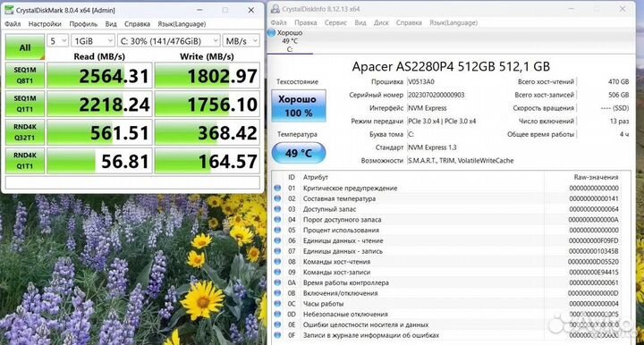This screenshot has width=644, height=345.
Task: Click the CrystalDiskMark app icon in title bar
Action: (x=8, y=10)
